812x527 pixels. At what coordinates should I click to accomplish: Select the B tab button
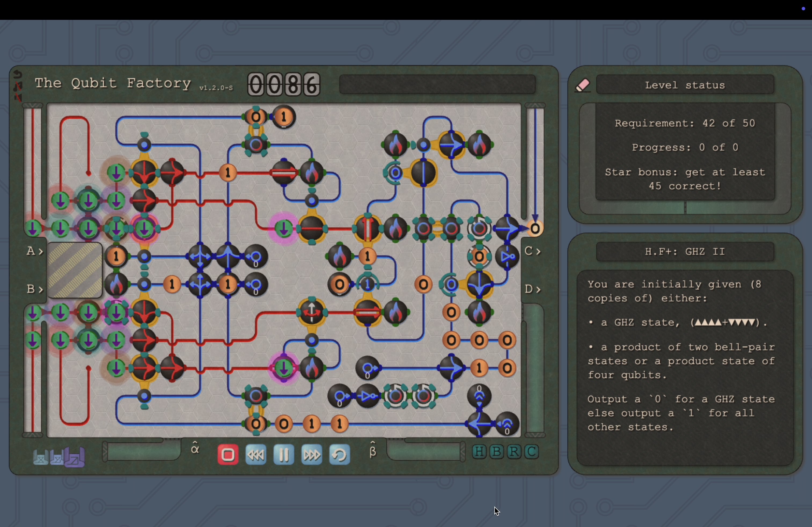(496, 452)
